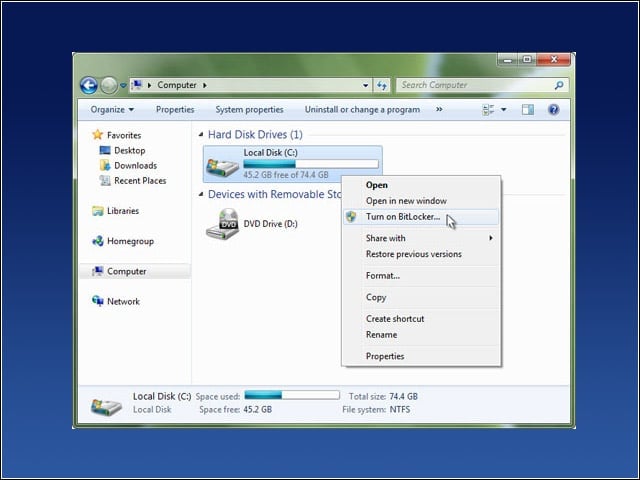
Task: Click the Hard Disk Drives (1) heading
Action: pyautogui.click(x=255, y=134)
